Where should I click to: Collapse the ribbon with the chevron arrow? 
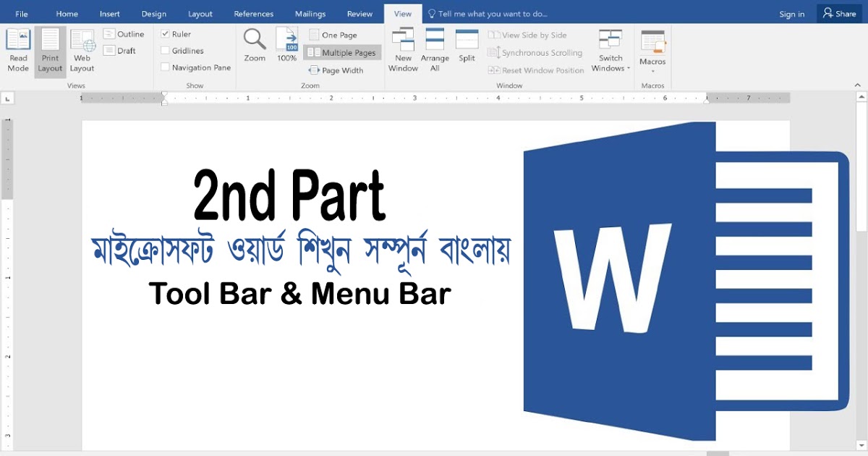[858, 85]
